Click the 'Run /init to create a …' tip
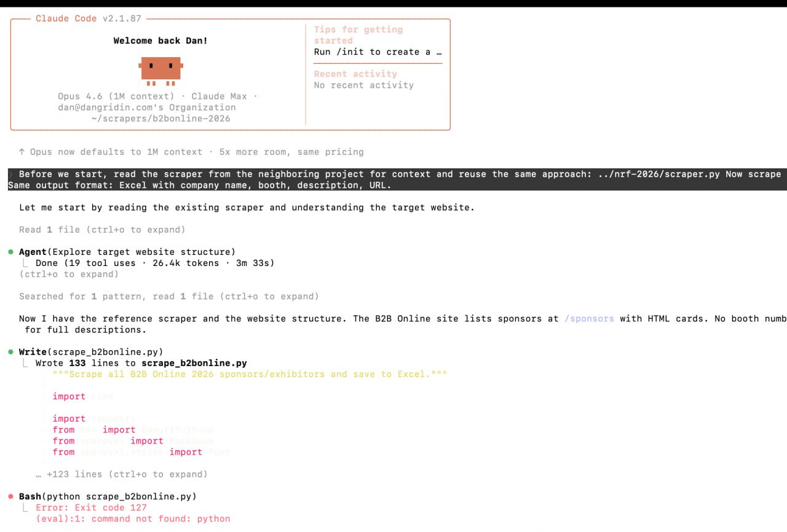The image size is (787, 532). (x=378, y=52)
